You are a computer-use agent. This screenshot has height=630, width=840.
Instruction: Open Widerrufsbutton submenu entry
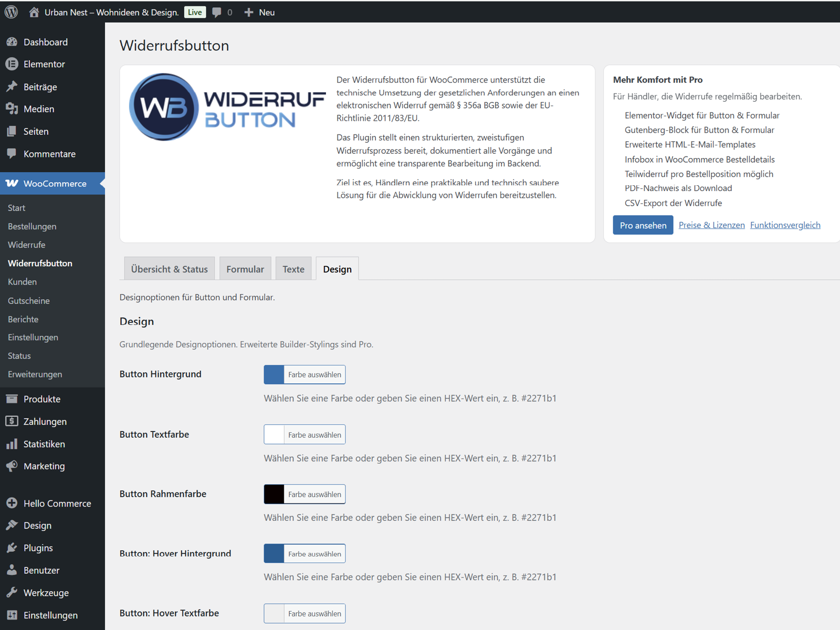pos(40,263)
